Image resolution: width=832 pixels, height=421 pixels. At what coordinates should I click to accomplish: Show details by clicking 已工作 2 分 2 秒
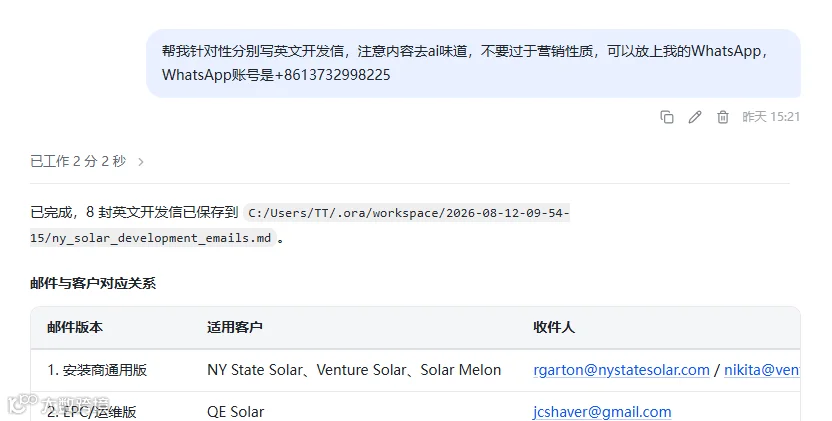coord(79,161)
